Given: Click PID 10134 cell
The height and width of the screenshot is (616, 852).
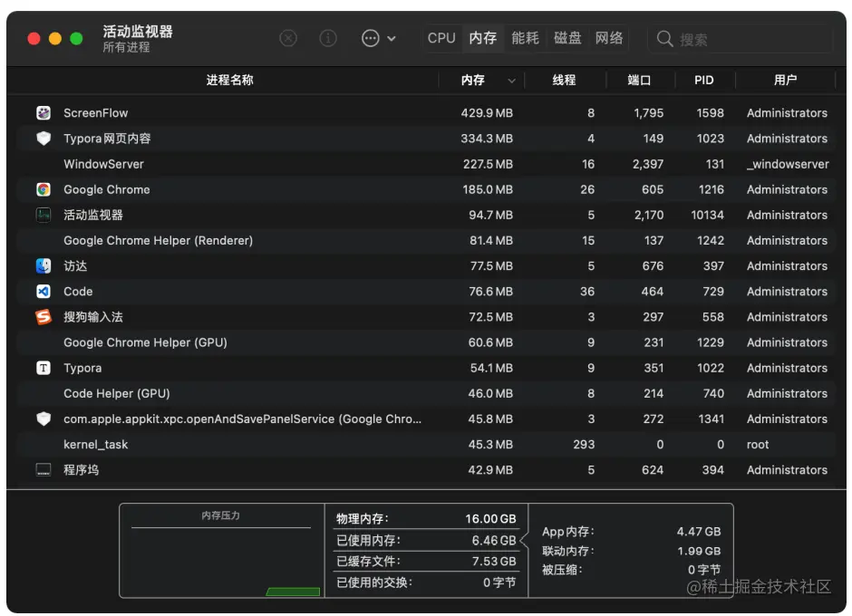Looking at the screenshot, I should tap(707, 215).
